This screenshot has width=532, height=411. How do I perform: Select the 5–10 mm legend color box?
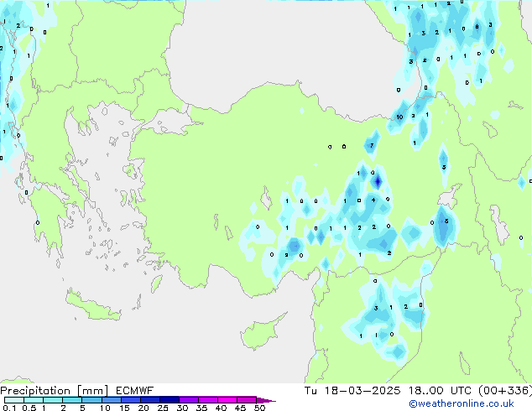click(x=91, y=400)
